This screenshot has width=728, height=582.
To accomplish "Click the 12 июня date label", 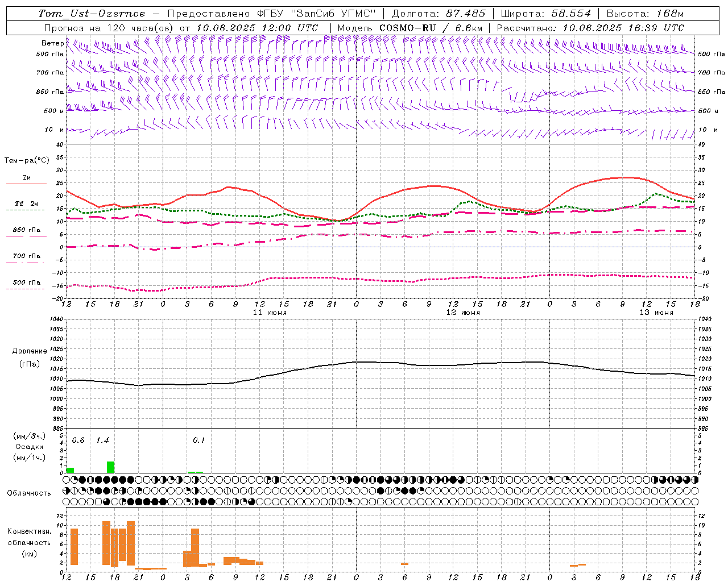I will point(463,313).
